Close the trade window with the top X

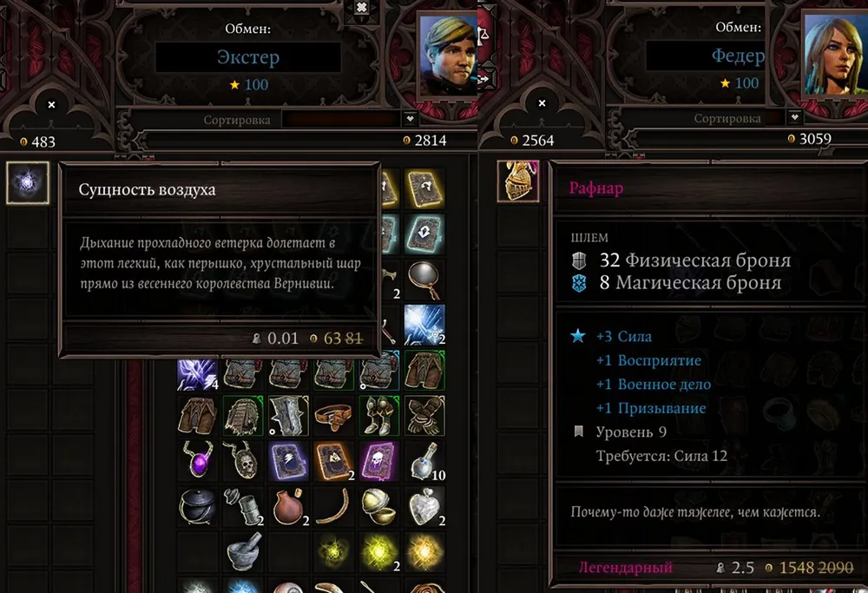[x=361, y=7]
